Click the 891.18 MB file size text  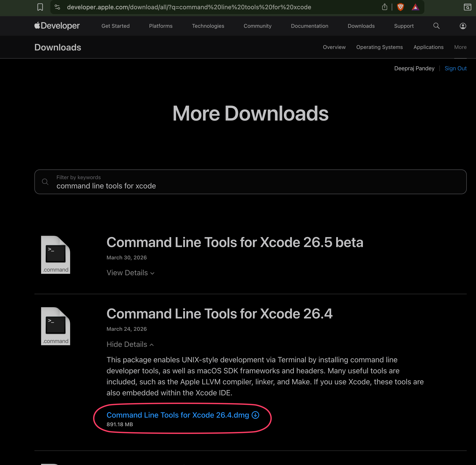tap(120, 424)
